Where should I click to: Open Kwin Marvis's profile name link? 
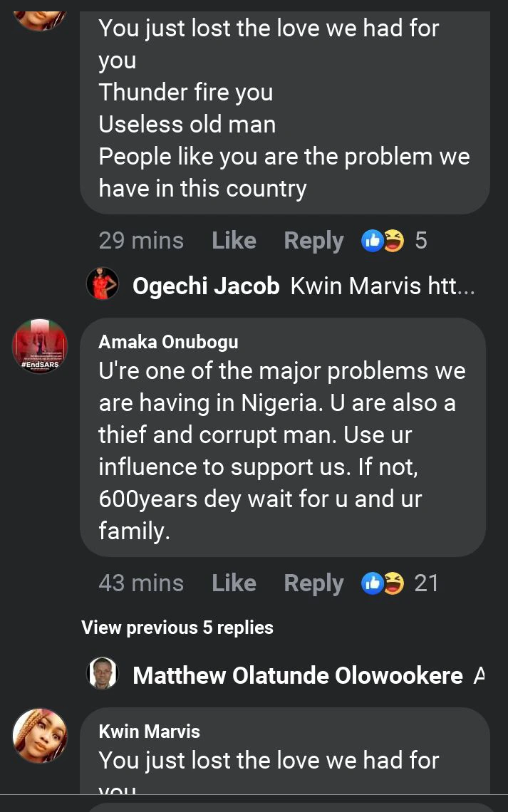tap(149, 732)
